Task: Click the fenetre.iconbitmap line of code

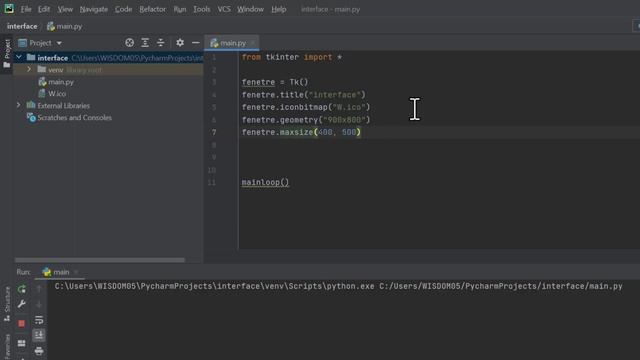Action: (x=306, y=107)
